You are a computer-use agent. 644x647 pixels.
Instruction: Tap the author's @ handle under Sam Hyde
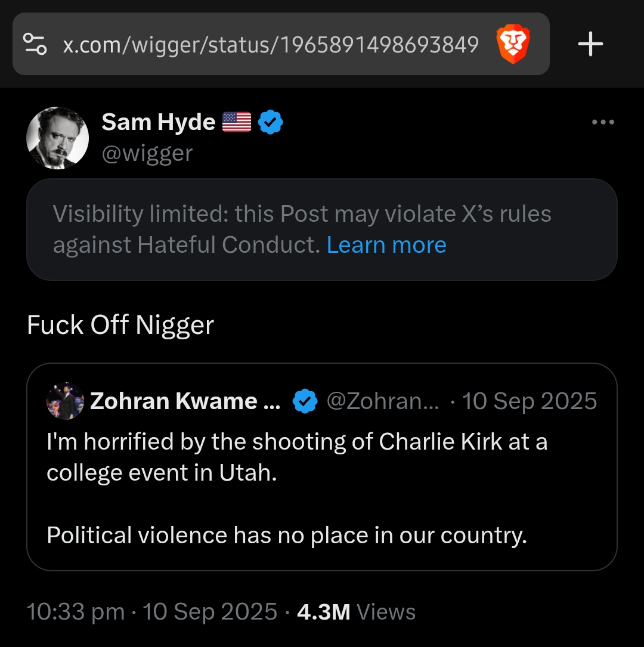(147, 153)
